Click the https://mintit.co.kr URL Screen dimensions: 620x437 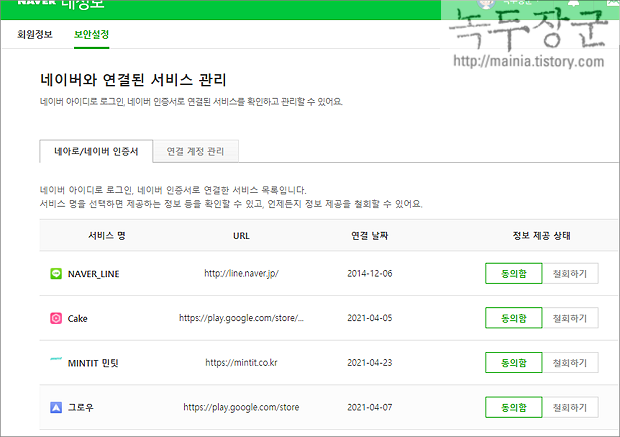242,363
